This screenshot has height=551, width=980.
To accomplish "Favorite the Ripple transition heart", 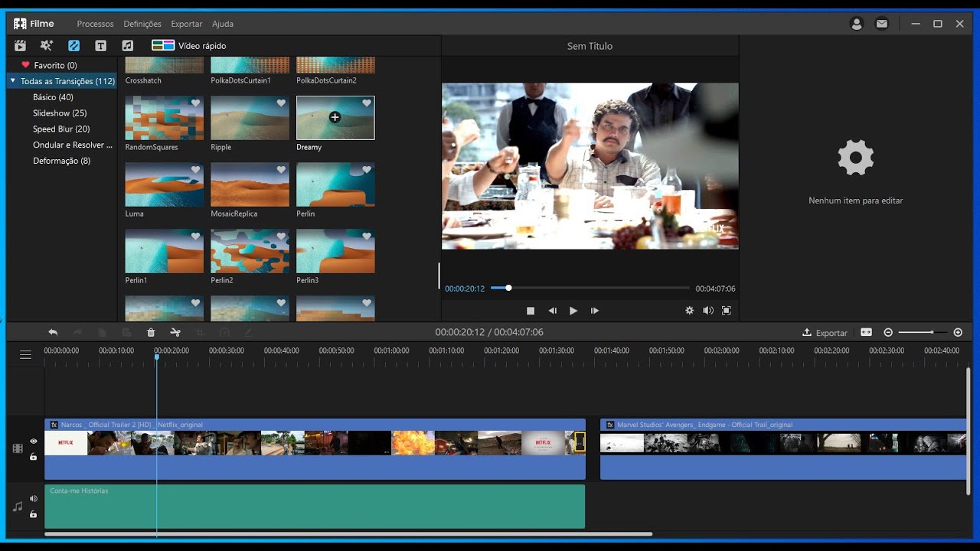I will (x=281, y=103).
